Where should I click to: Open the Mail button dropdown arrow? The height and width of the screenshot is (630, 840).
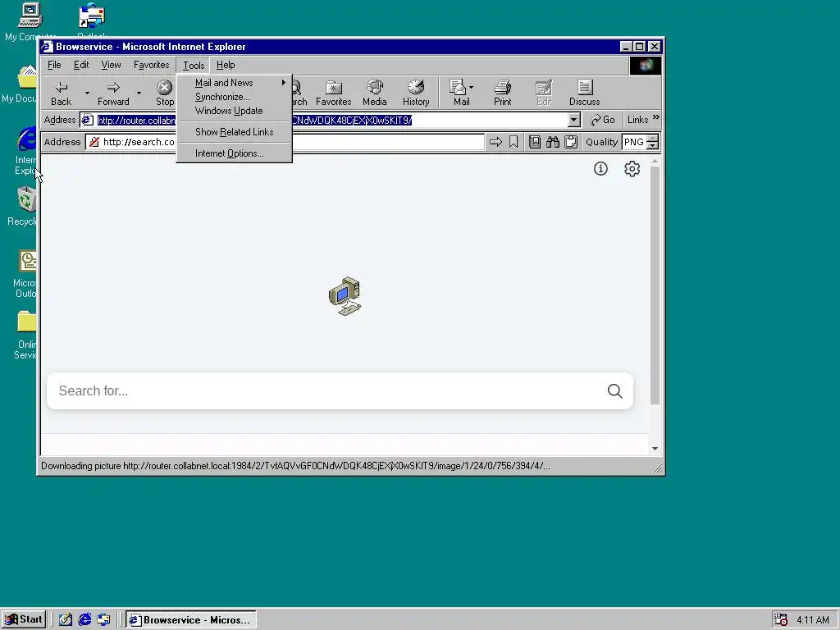pyautogui.click(x=472, y=87)
